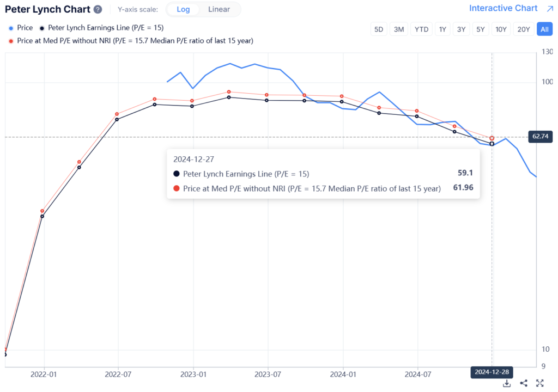Switch Y-axis scale to Linear
The height and width of the screenshot is (392, 558).
click(219, 9)
